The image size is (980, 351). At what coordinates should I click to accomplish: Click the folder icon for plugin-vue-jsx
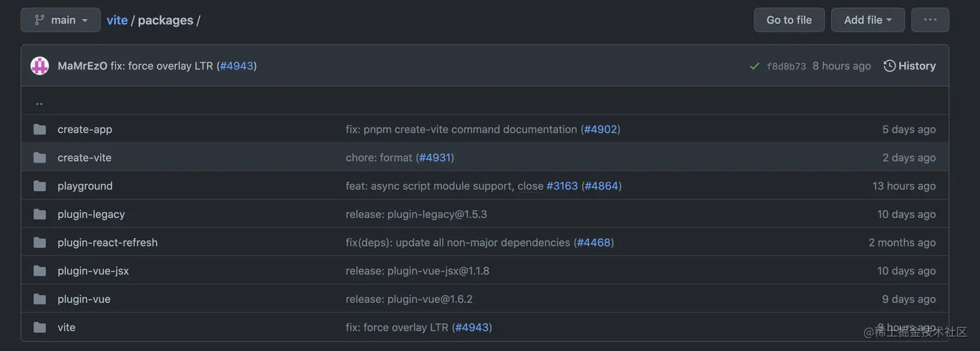pos(40,271)
